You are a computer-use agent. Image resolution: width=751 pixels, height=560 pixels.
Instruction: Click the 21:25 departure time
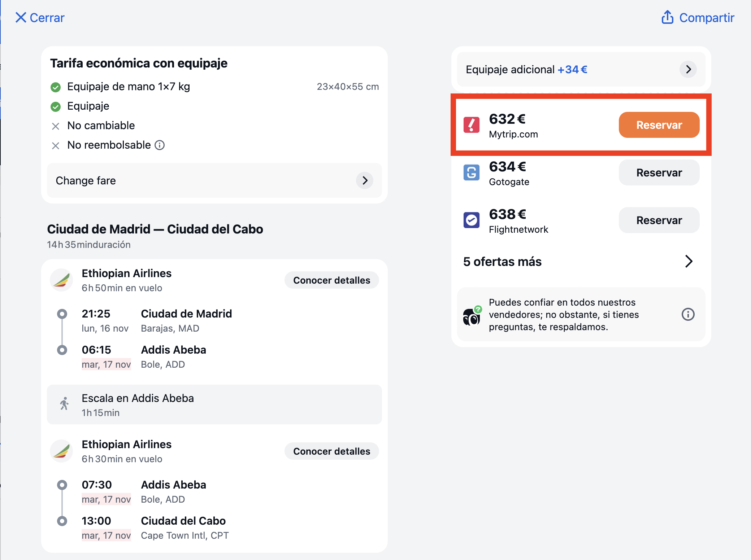click(x=96, y=314)
